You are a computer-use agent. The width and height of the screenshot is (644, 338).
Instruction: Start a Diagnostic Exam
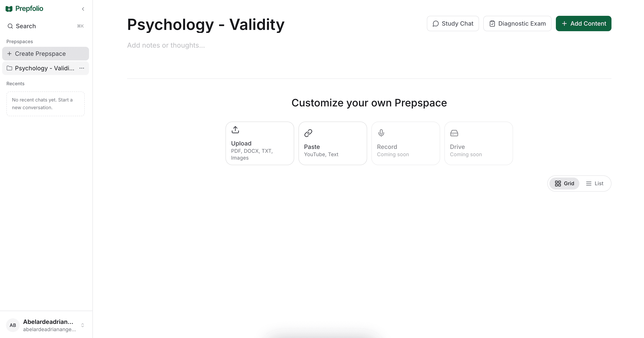point(517,23)
